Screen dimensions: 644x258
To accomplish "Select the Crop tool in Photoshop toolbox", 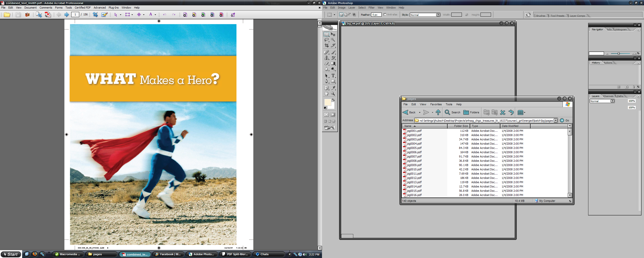I will pyautogui.click(x=327, y=46).
